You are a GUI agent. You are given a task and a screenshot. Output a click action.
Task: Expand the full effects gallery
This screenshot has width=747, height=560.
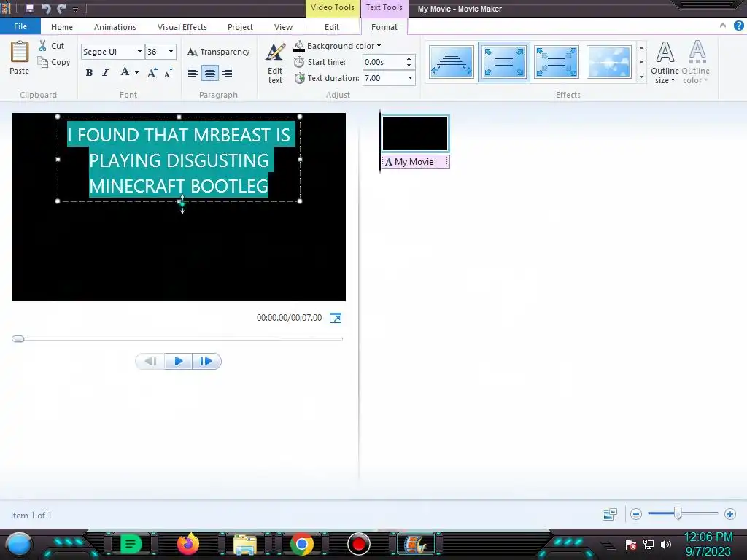[641, 76]
